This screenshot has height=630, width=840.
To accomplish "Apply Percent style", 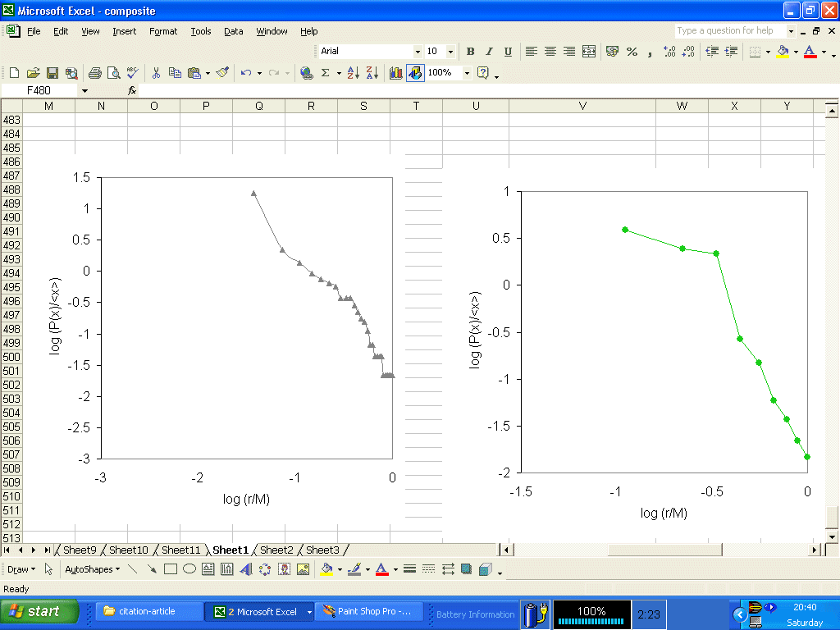I will pyautogui.click(x=632, y=52).
